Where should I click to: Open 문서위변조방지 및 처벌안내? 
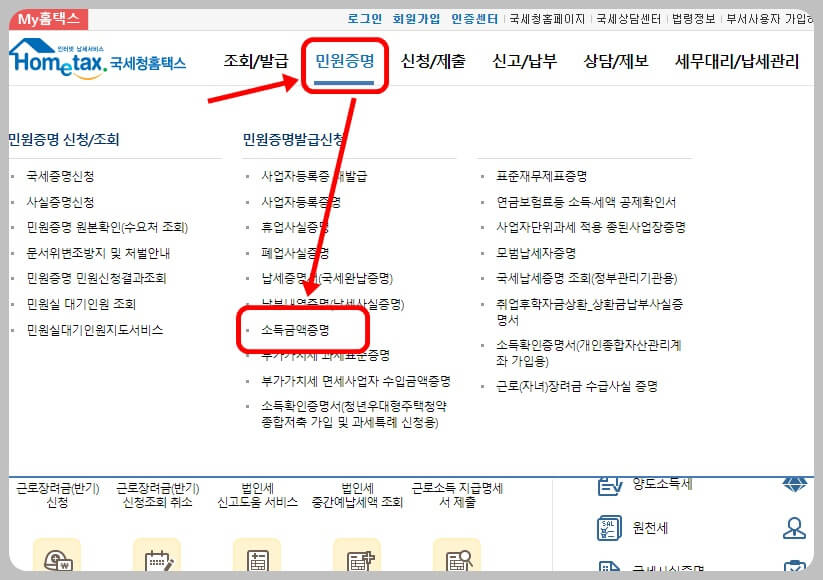[98, 253]
